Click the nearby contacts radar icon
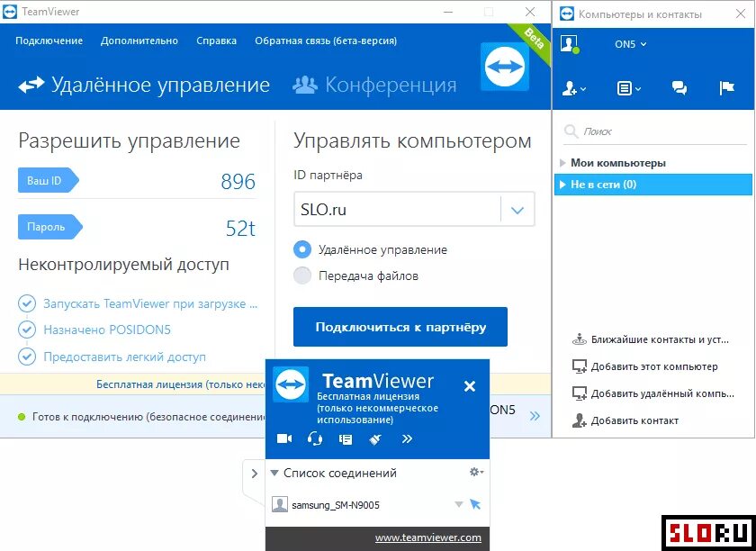756x551 pixels. tap(579, 339)
